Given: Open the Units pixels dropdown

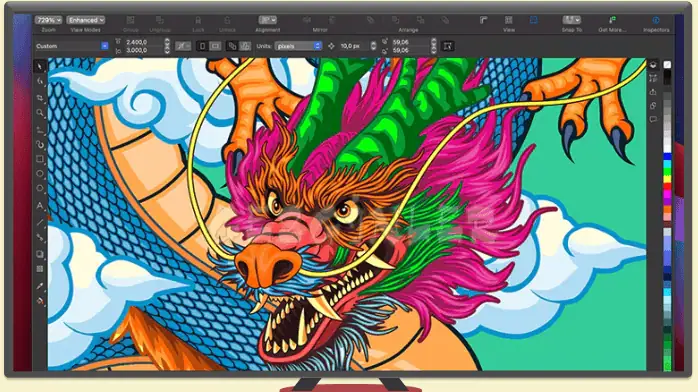Looking at the screenshot, I should 298,46.
